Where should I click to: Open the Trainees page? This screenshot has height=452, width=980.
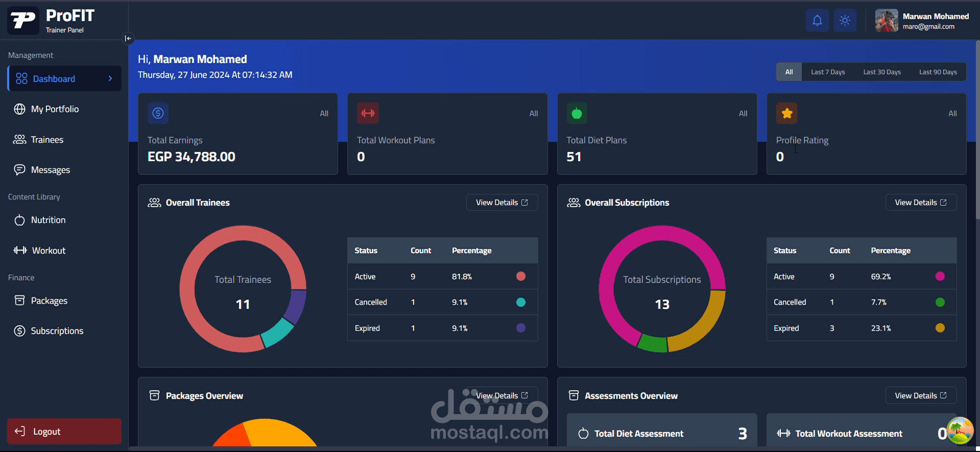64,139
